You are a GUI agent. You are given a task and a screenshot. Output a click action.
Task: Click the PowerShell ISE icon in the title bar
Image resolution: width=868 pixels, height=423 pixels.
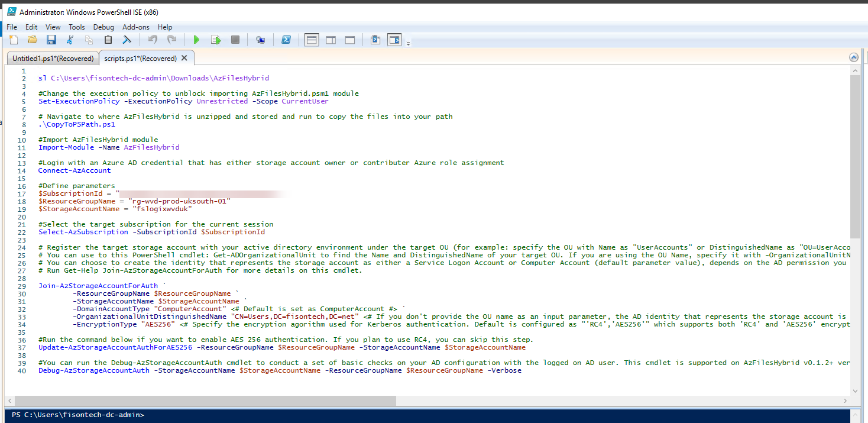[x=11, y=12]
